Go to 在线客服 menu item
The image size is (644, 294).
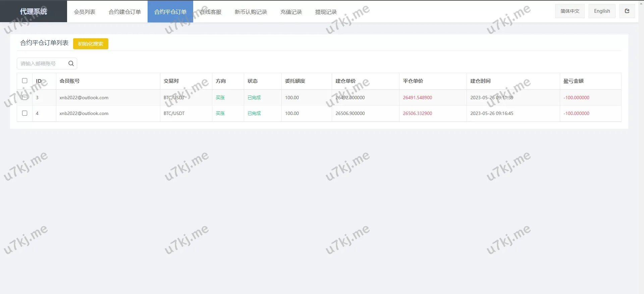tap(211, 12)
